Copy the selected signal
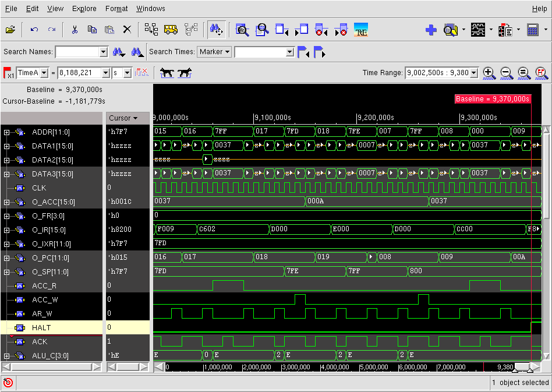The width and height of the screenshot is (552, 392). (92, 30)
